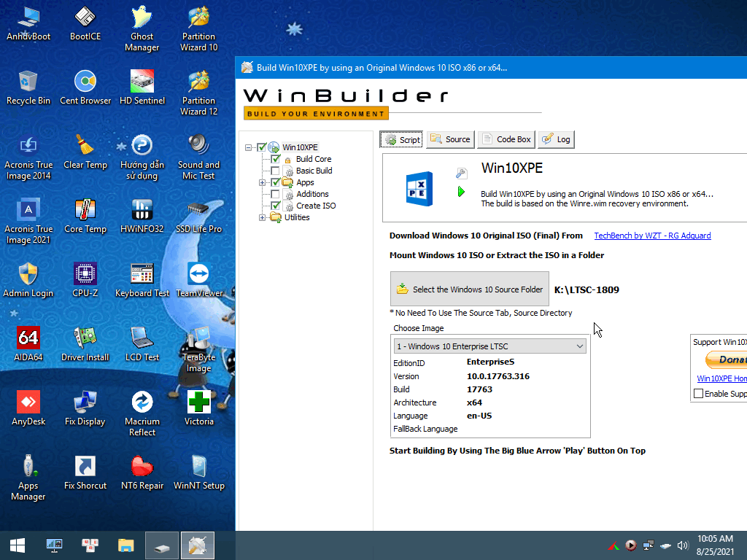Open the Choose Image dropdown
The width and height of the screenshot is (747, 560).
click(x=489, y=346)
